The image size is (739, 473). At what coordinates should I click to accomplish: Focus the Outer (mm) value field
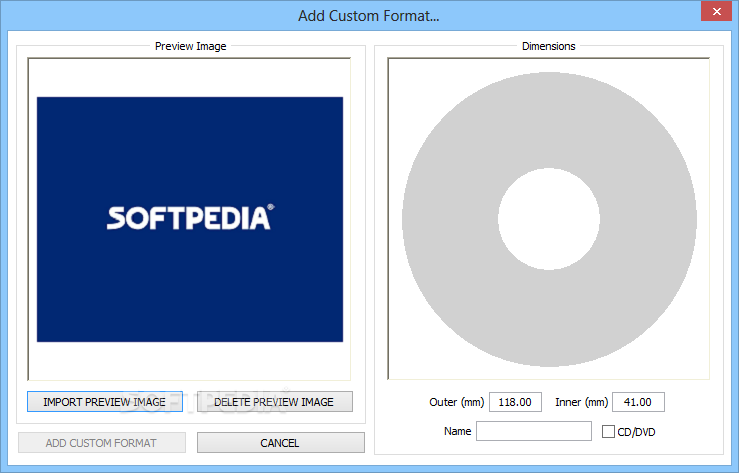515,402
